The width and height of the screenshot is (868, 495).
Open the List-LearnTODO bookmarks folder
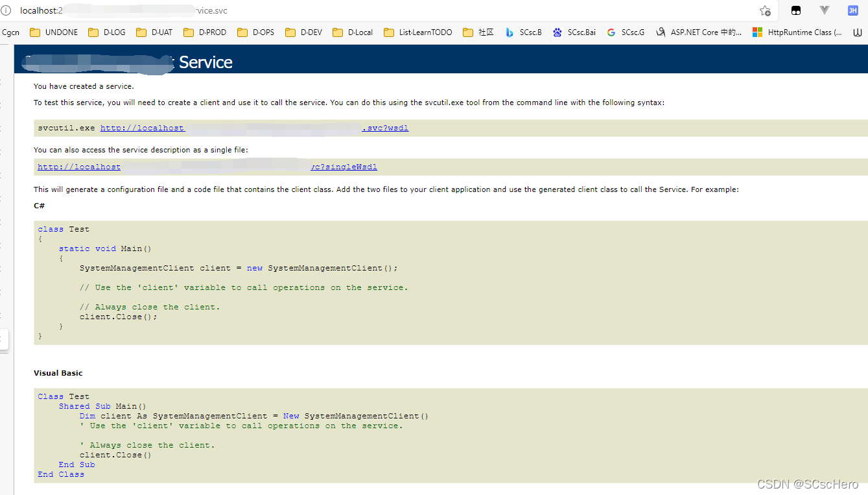[x=418, y=32]
